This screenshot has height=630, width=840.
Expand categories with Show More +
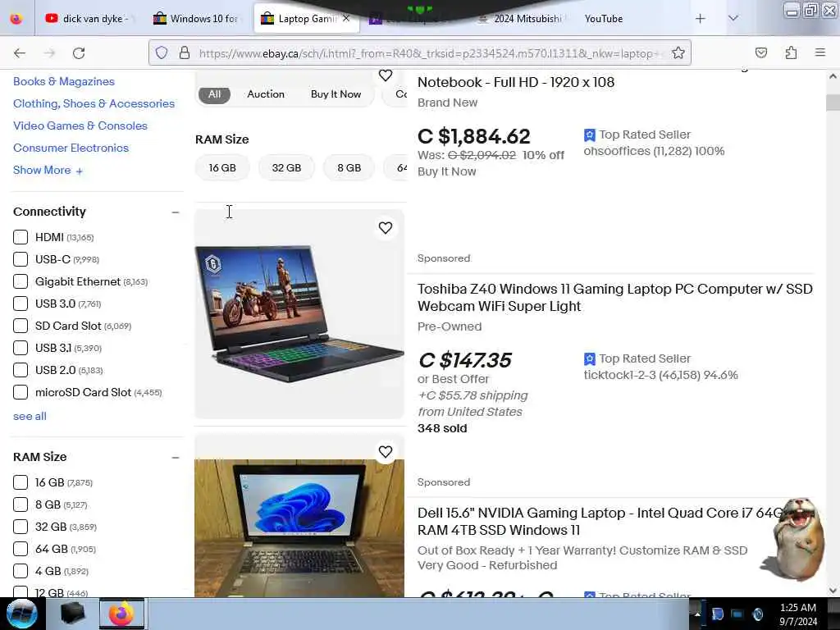tap(48, 171)
